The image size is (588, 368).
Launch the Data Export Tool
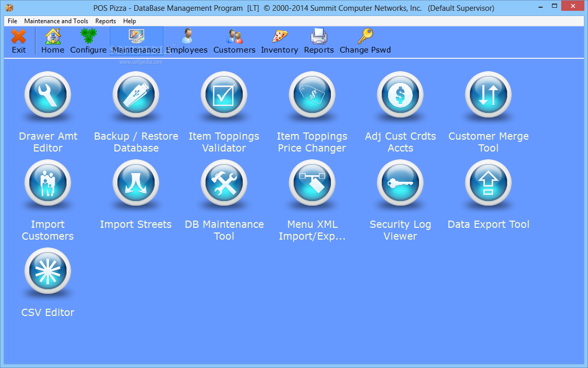488,182
